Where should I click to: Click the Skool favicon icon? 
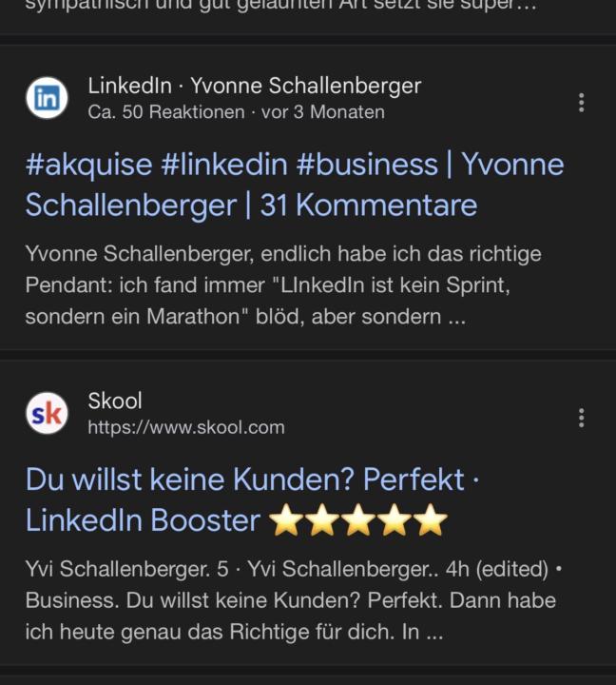tap(47, 414)
